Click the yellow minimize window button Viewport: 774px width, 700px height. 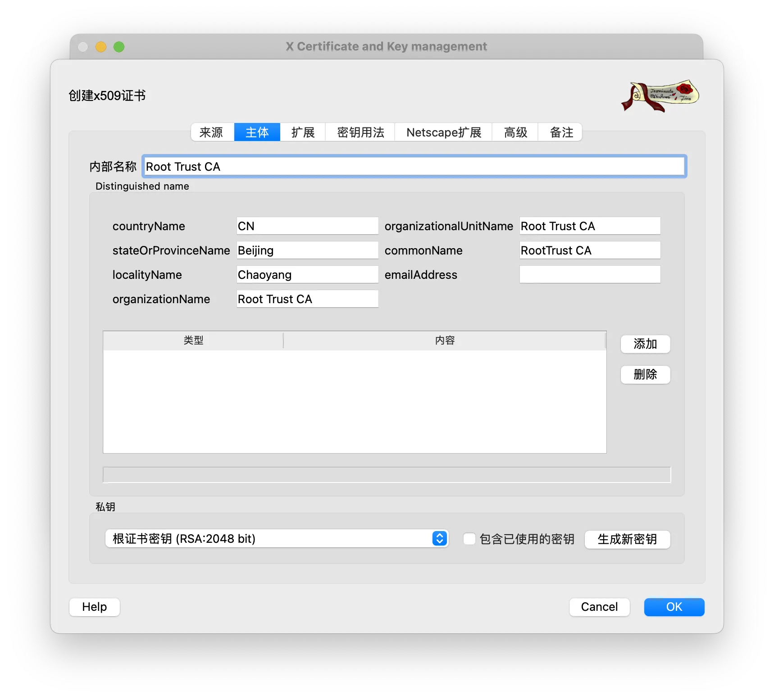tap(101, 47)
